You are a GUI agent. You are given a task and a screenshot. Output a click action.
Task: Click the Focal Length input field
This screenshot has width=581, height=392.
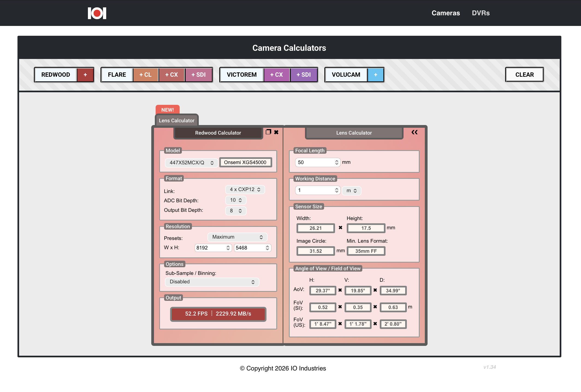318,162
